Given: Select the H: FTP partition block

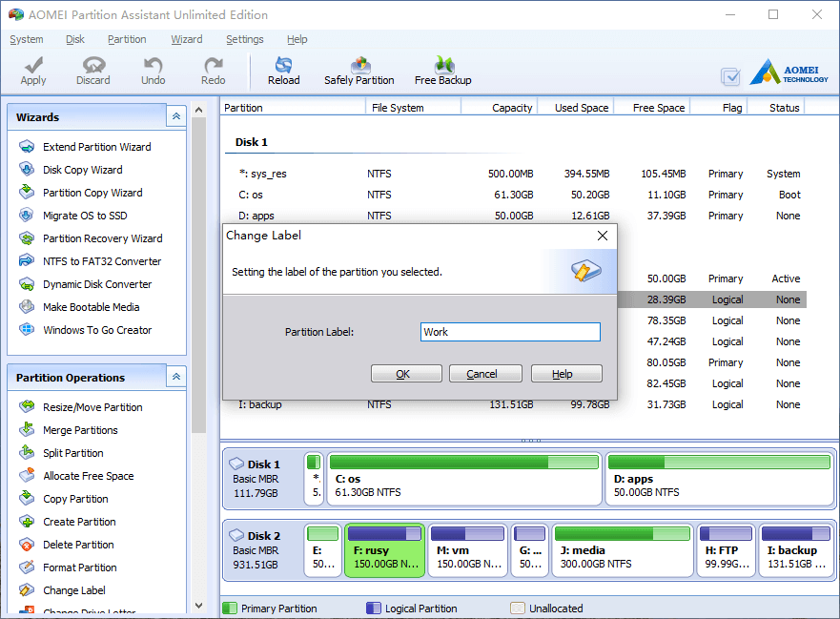Looking at the screenshot, I should (726, 550).
